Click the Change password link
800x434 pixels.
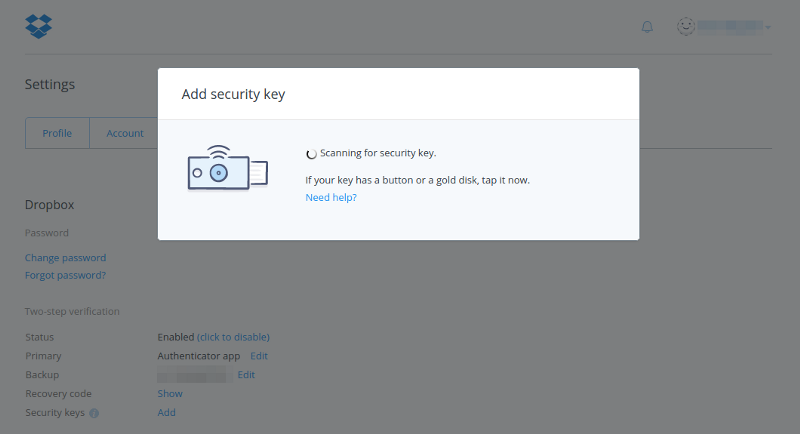(x=65, y=258)
